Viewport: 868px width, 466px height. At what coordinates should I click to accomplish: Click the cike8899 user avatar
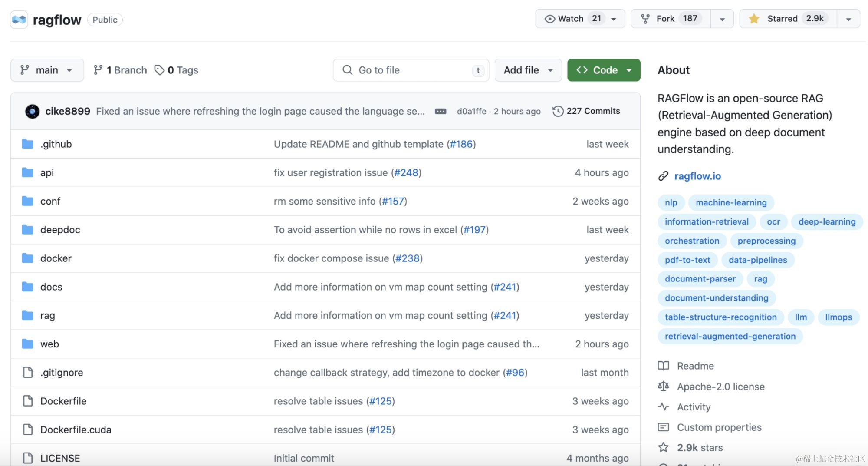pyautogui.click(x=32, y=111)
